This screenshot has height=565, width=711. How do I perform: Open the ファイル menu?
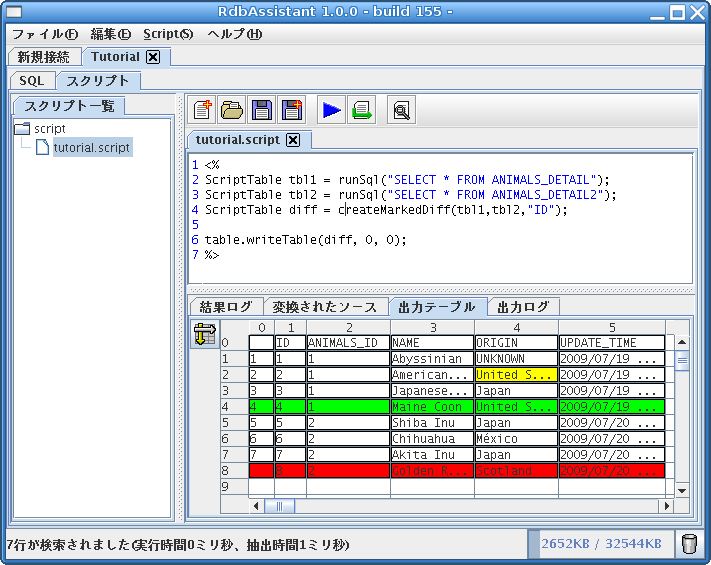pos(44,34)
